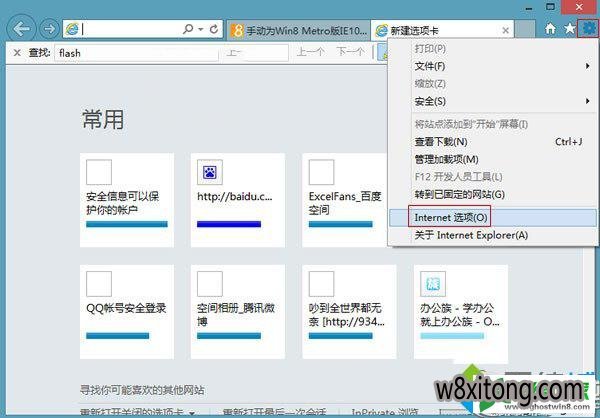Open Favorites with the star icon
This screenshot has height=418, width=600.
click(569, 29)
